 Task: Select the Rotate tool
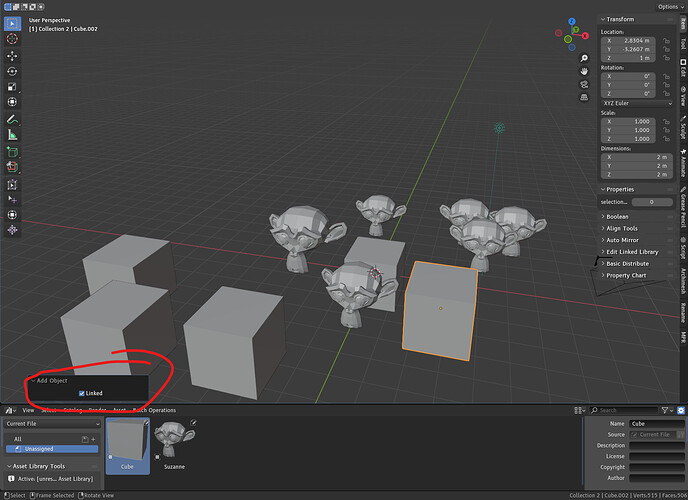point(12,71)
